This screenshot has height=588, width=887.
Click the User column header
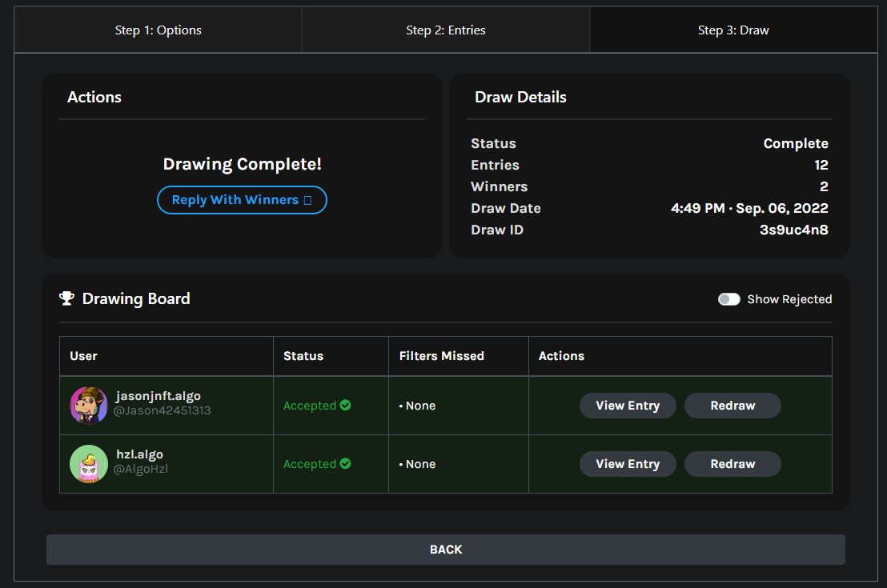84,356
